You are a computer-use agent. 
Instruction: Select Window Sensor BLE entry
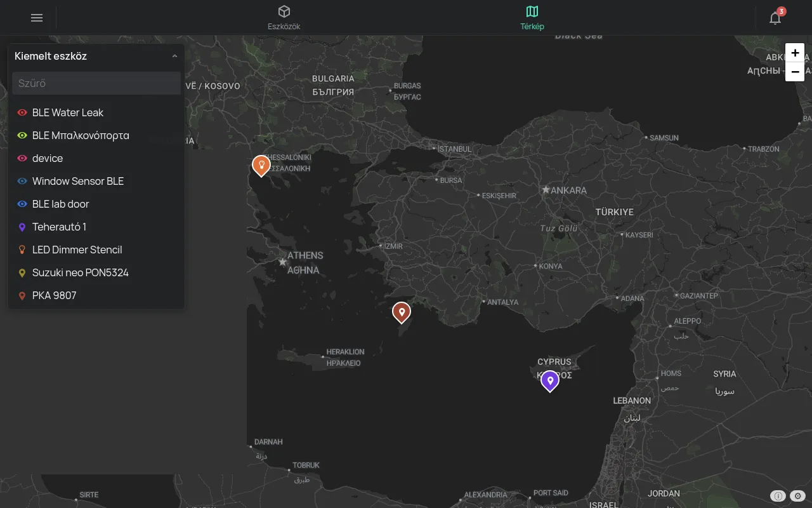96,181
